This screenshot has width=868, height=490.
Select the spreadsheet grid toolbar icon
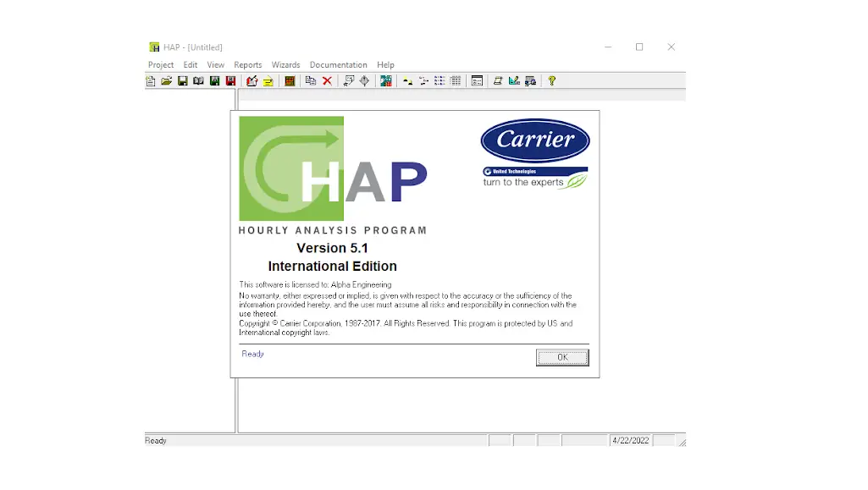(x=456, y=80)
